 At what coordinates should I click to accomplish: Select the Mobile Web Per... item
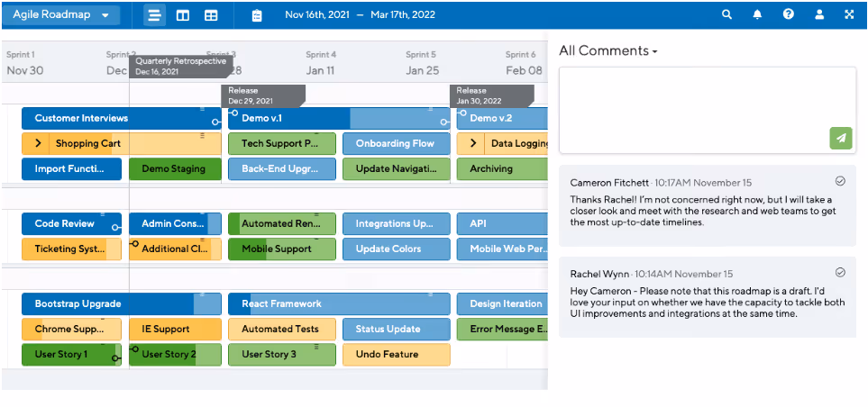tap(502, 249)
